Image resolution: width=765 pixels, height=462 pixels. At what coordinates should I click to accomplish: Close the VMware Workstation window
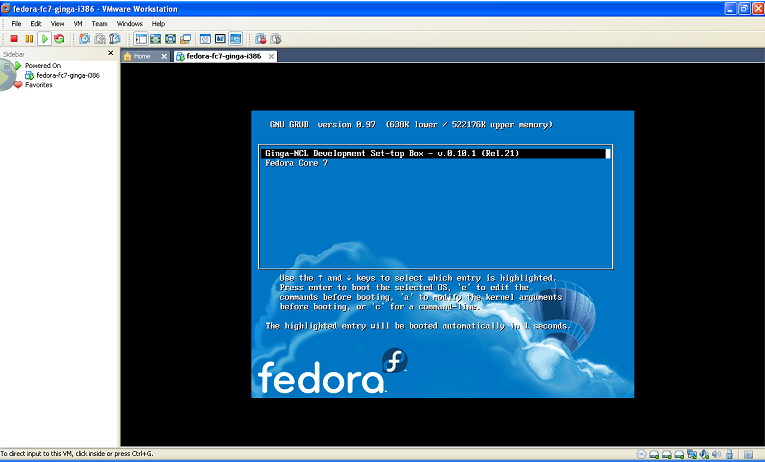[758, 8]
